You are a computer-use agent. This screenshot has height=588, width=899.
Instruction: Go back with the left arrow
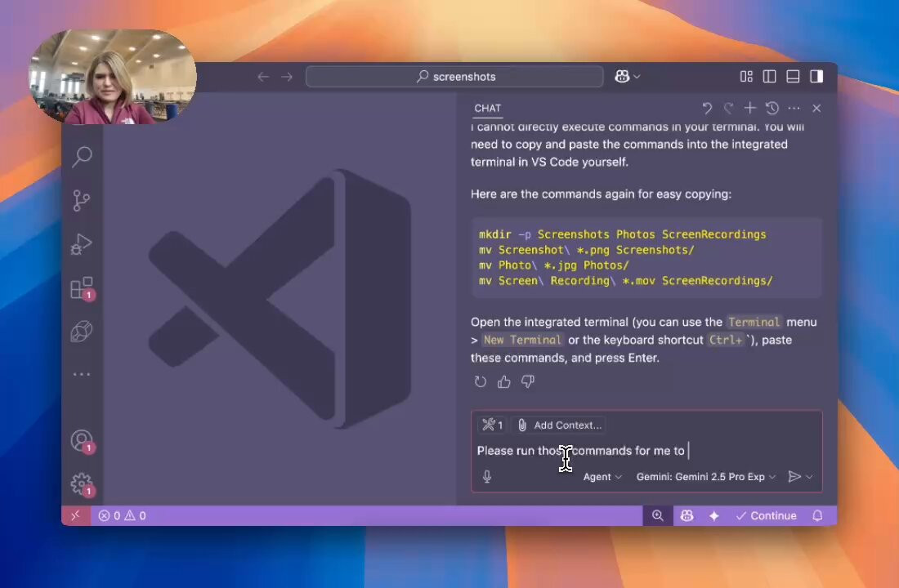(x=263, y=77)
